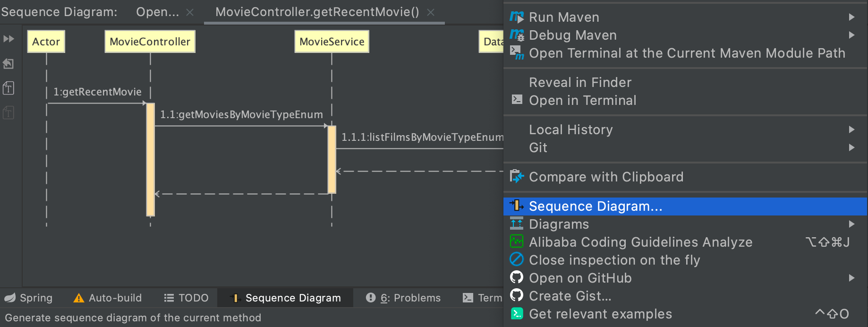The height and width of the screenshot is (327, 868).
Task: Click the GitHub icon beside Create Gist
Action: 517,296
